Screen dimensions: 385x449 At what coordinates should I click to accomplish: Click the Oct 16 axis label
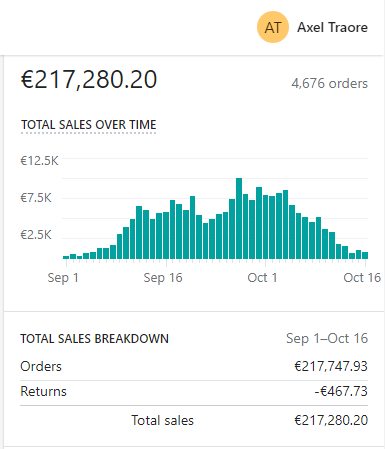pyautogui.click(x=362, y=278)
